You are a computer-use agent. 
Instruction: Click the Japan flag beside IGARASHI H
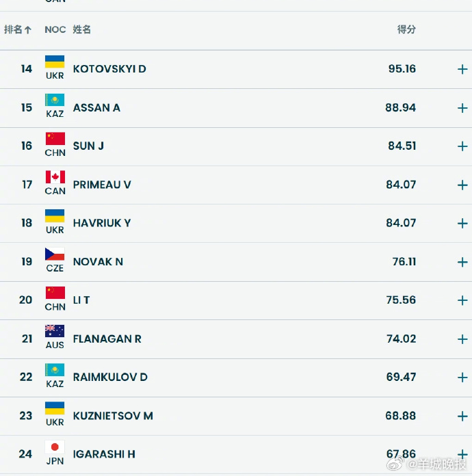pyautogui.click(x=55, y=447)
